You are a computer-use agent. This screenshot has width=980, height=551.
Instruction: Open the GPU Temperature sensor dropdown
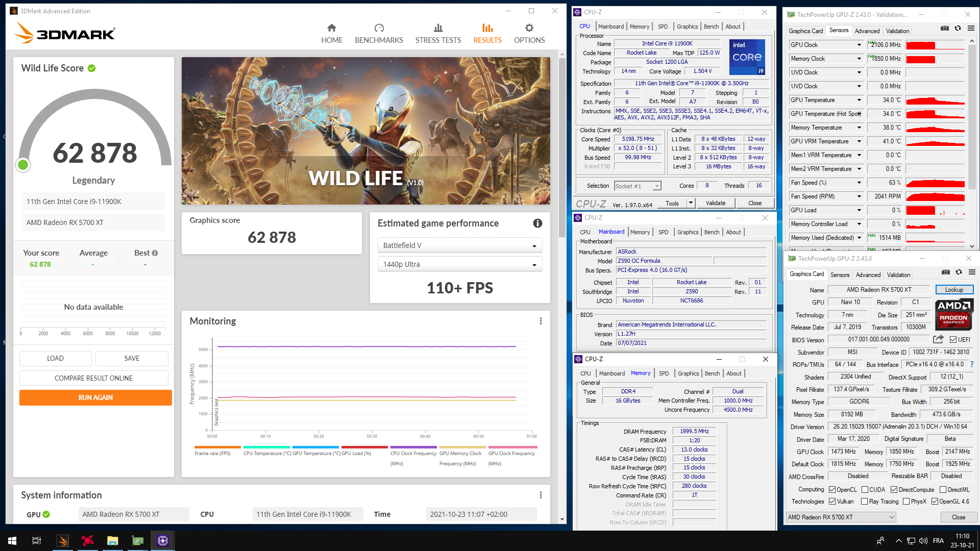point(859,100)
